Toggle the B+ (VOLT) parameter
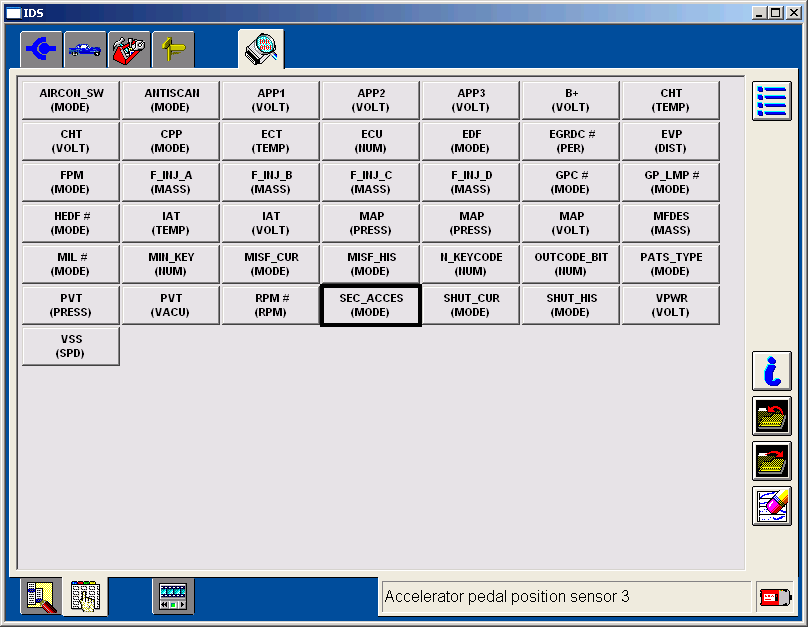Image resolution: width=808 pixels, height=627 pixels. pyautogui.click(x=571, y=100)
